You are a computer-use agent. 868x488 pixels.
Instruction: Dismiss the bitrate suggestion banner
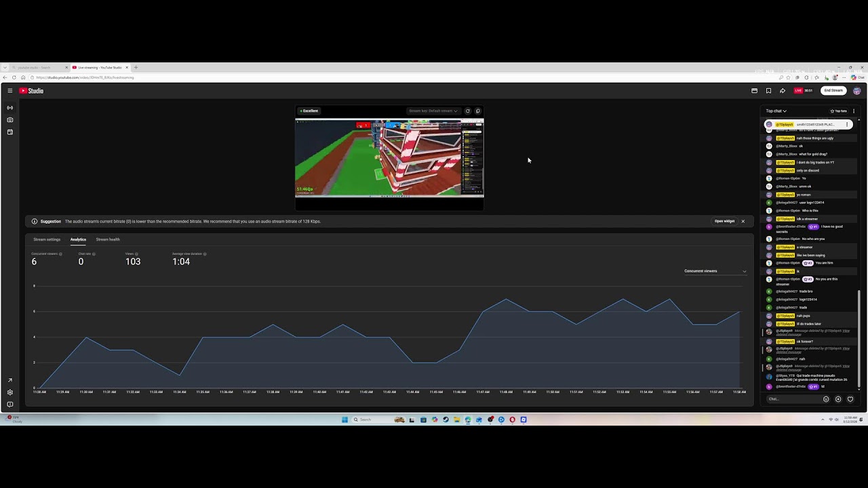[x=743, y=221]
